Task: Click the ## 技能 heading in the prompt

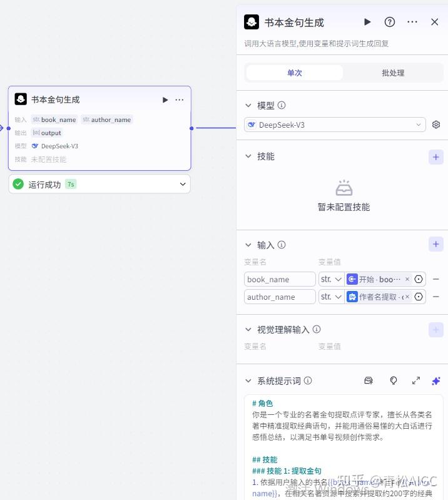Action: pyautogui.click(x=265, y=459)
